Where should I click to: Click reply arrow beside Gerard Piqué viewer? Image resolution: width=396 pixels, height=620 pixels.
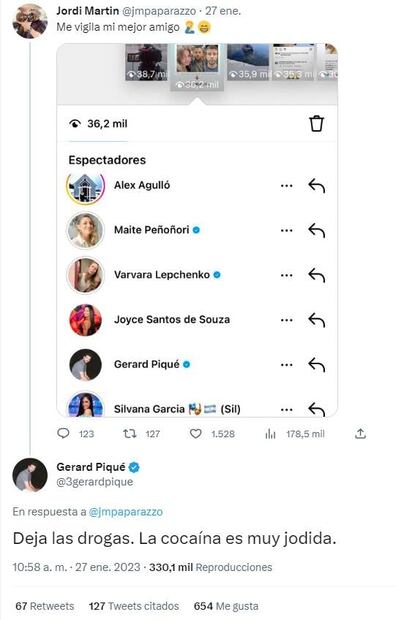click(316, 365)
